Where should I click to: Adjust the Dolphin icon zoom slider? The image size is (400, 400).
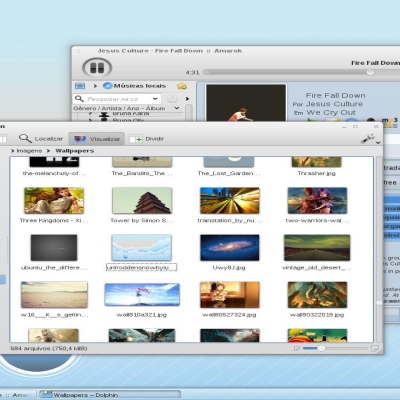point(321,348)
